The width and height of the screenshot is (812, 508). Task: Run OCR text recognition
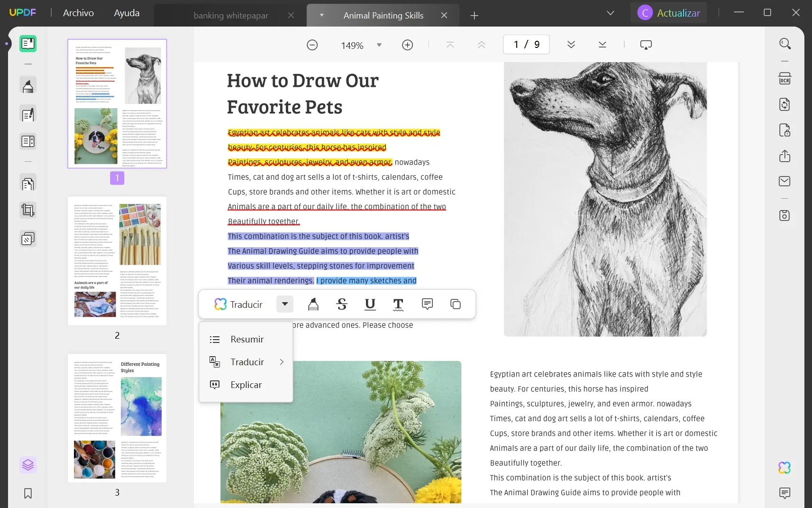tap(785, 78)
